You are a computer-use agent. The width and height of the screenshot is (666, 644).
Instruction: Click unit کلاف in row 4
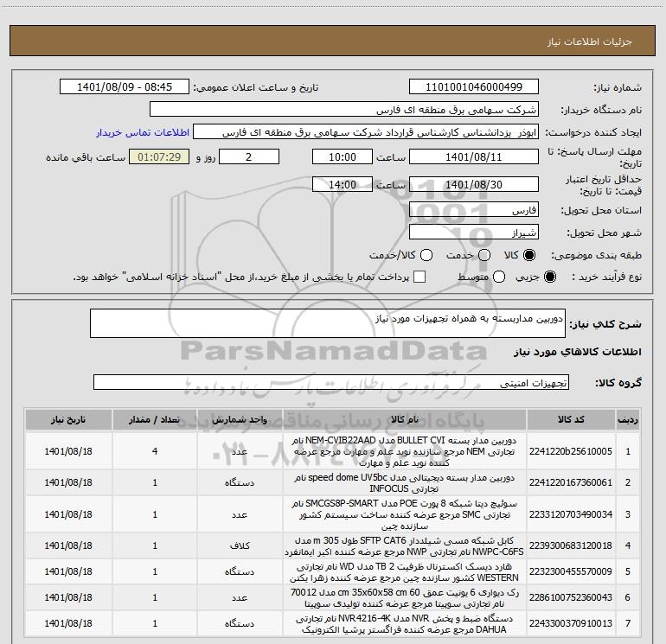[240, 545]
